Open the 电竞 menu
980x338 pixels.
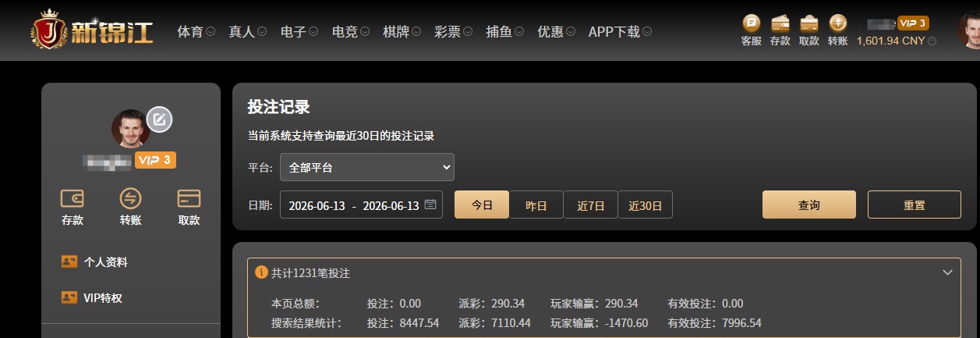tap(351, 31)
